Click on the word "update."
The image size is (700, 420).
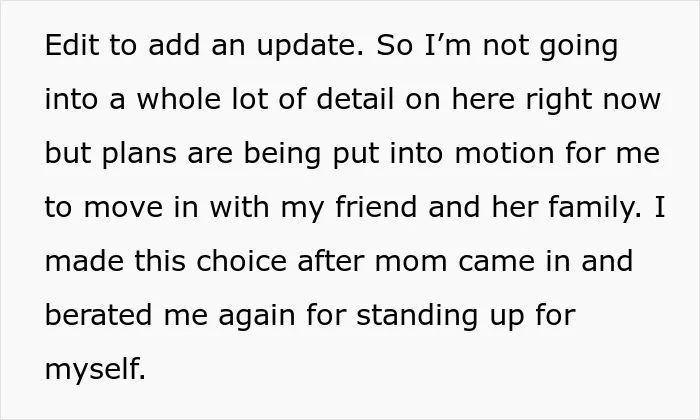click(x=311, y=47)
